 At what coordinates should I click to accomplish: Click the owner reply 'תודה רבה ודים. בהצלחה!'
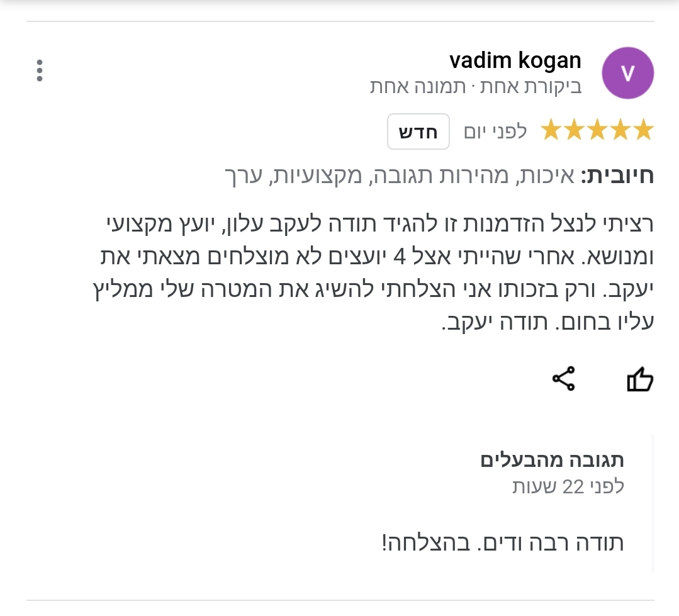(503, 543)
